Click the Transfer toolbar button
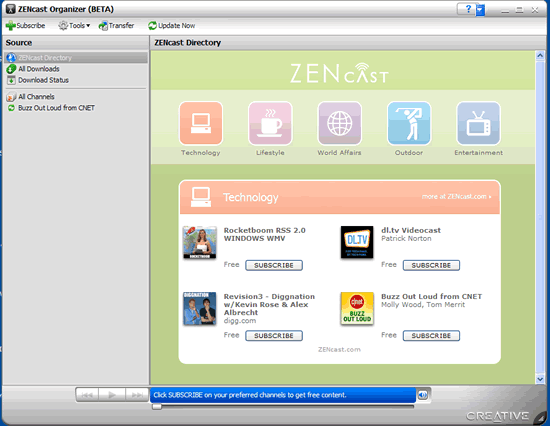This screenshot has height=426, width=550. [x=116, y=26]
